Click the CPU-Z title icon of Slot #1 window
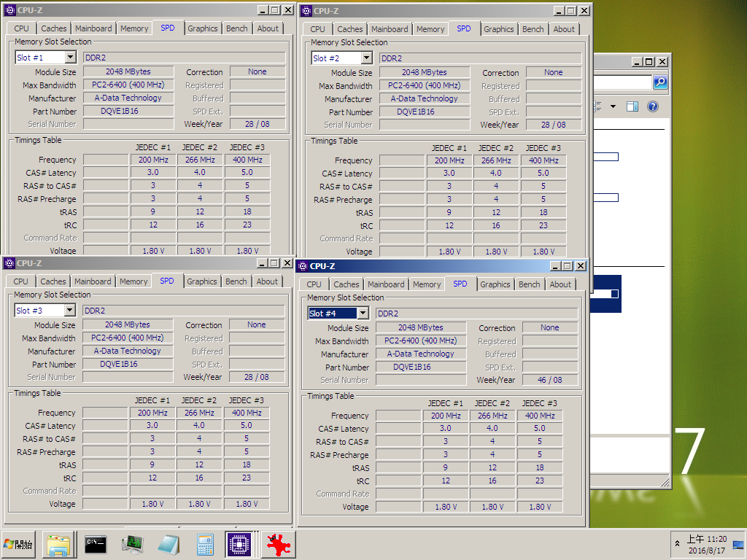This screenshot has height=560, width=747. tap(9, 10)
